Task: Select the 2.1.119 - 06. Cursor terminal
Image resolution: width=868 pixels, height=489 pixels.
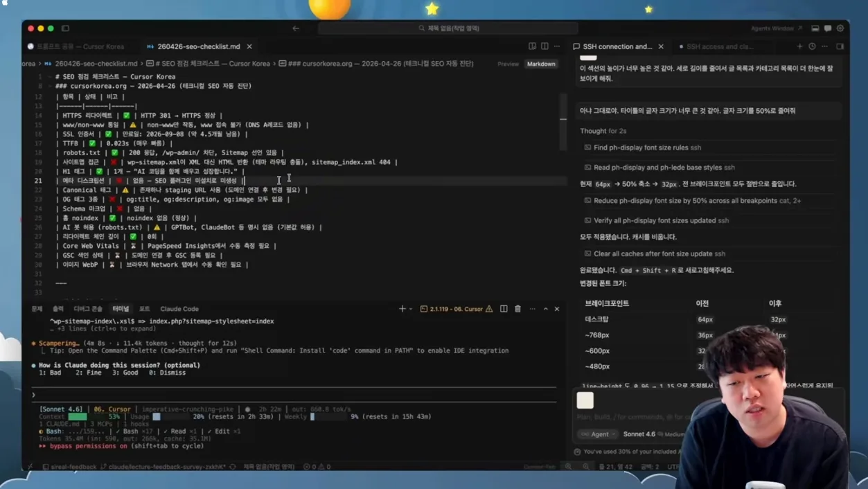Action: [x=456, y=309]
